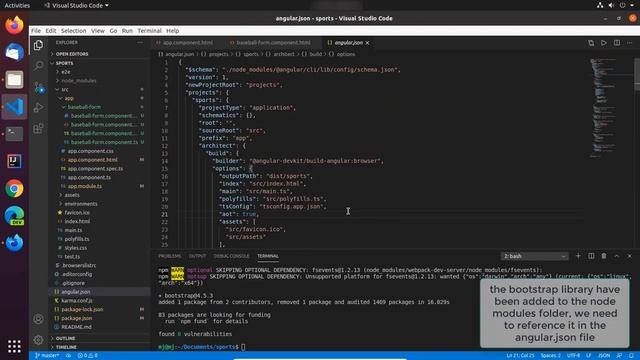
Task: Open the Source Control view
Action: 39,87
